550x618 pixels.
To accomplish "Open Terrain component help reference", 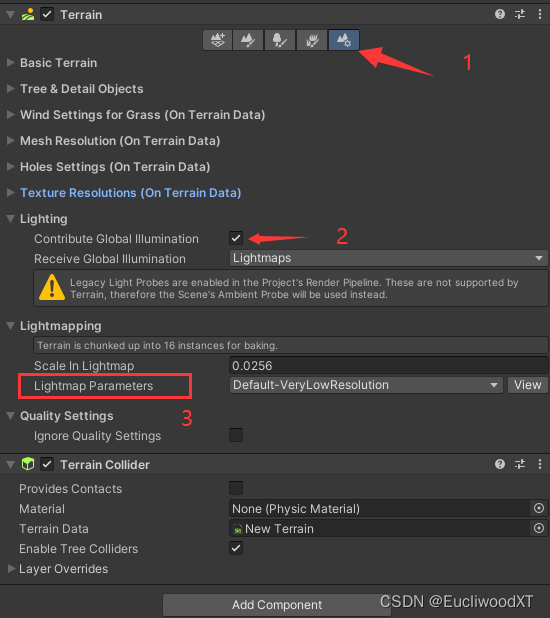I will coord(500,15).
